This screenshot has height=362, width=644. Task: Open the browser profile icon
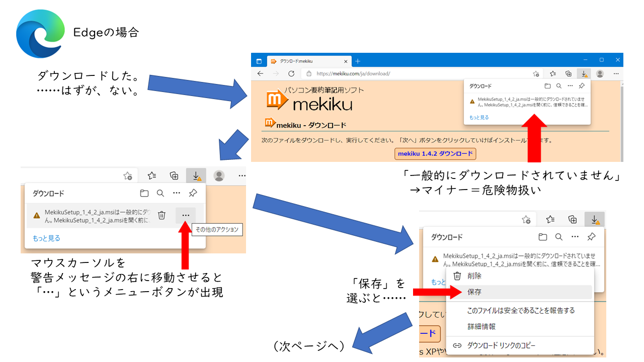pos(600,73)
